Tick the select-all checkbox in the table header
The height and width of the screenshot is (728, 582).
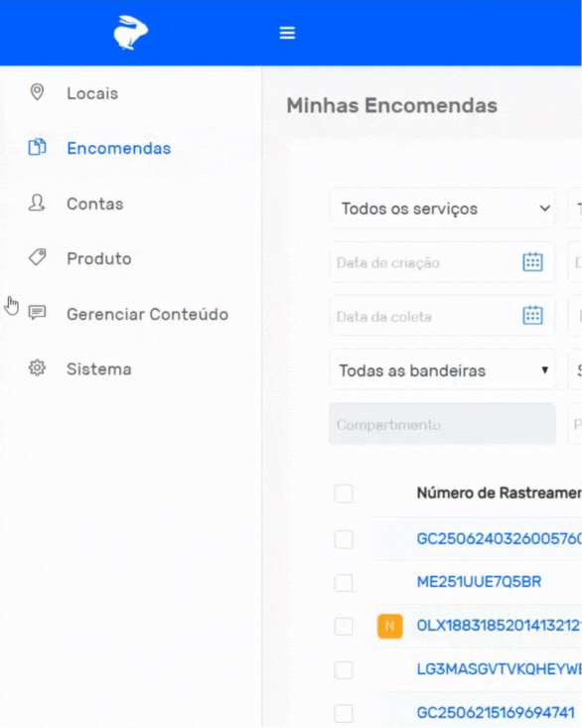pyautogui.click(x=344, y=494)
